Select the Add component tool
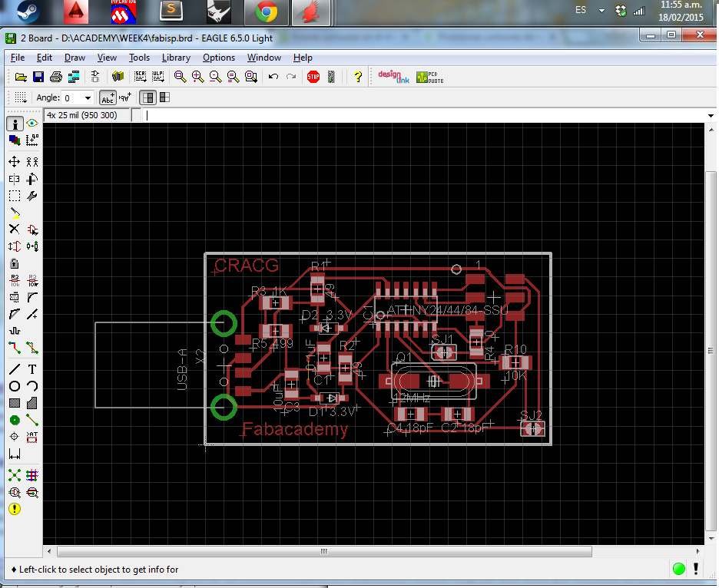This screenshot has width=719, height=588. click(x=32, y=230)
